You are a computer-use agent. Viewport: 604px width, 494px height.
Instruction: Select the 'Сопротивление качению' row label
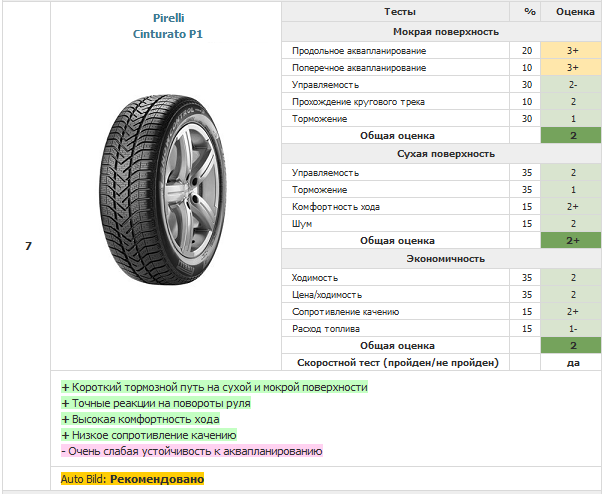[x=345, y=311]
